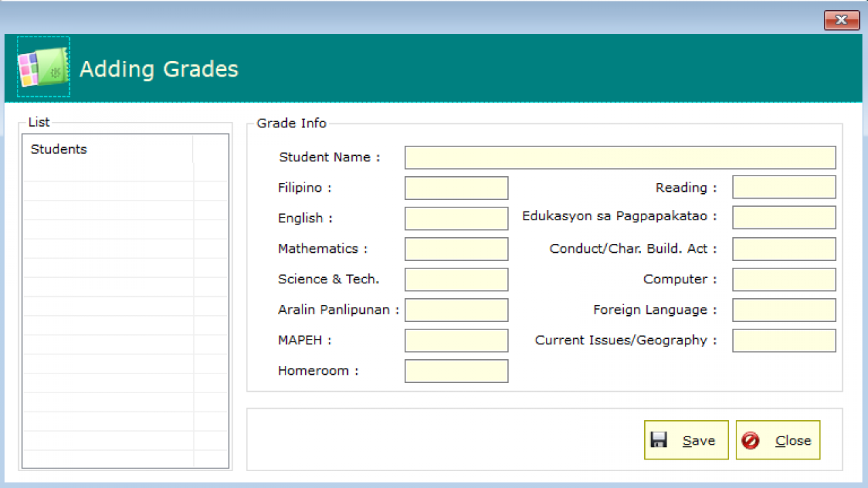Image resolution: width=868 pixels, height=488 pixels.
Task: Click the Aralin Panlipunan label
Action: point(338,310)
